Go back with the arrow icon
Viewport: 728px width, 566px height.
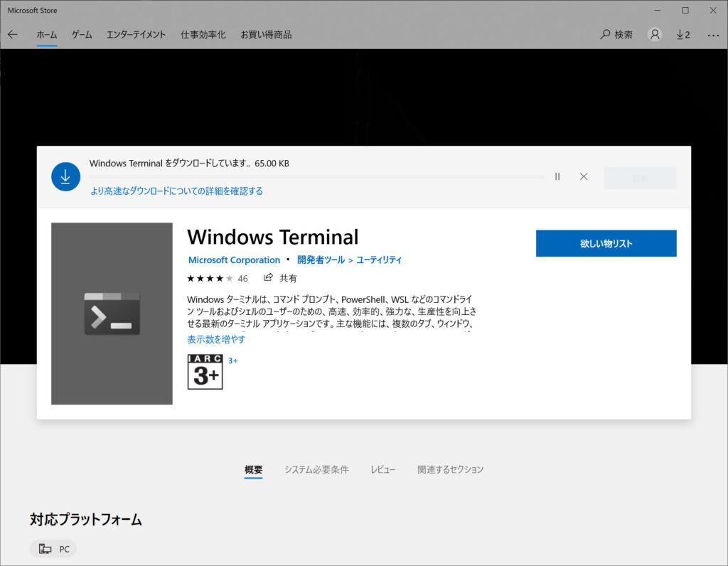click(13, 34)
